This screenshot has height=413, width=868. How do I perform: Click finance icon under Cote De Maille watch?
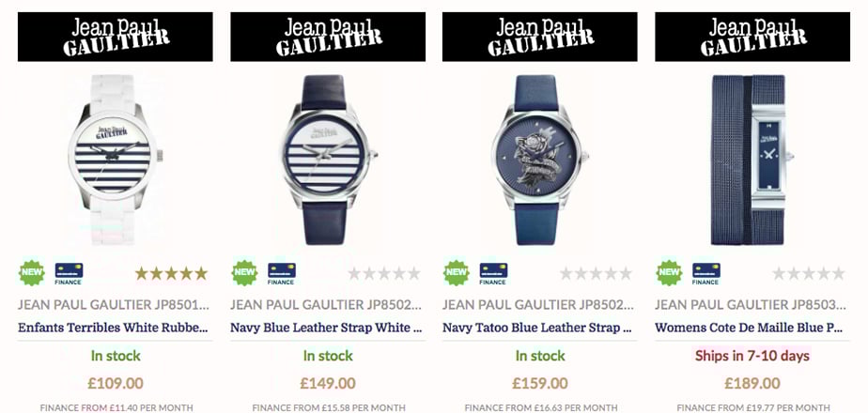(705, 273)
